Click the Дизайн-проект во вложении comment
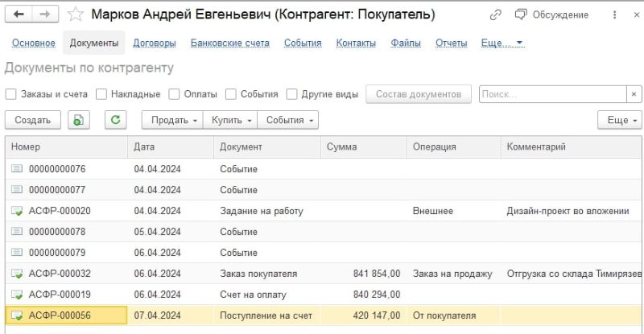The image size is (644, 334). [568, 211]
